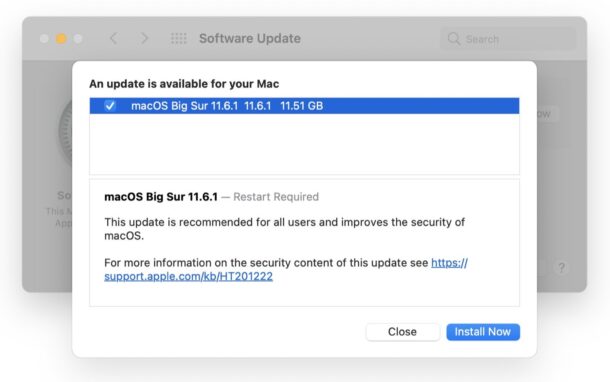
Task: Click 'An update is available for your Mac' heading
Action: (184, 84)
